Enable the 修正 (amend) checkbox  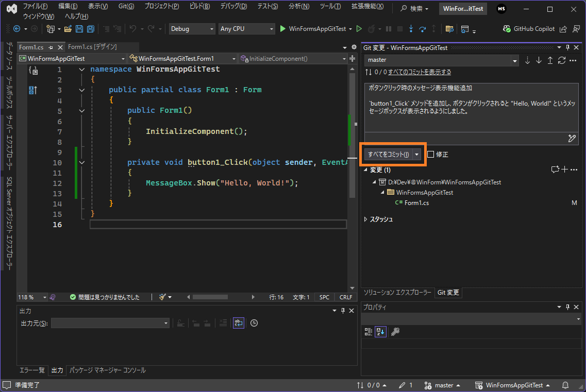pyautogui.click(x=431, y=155)
